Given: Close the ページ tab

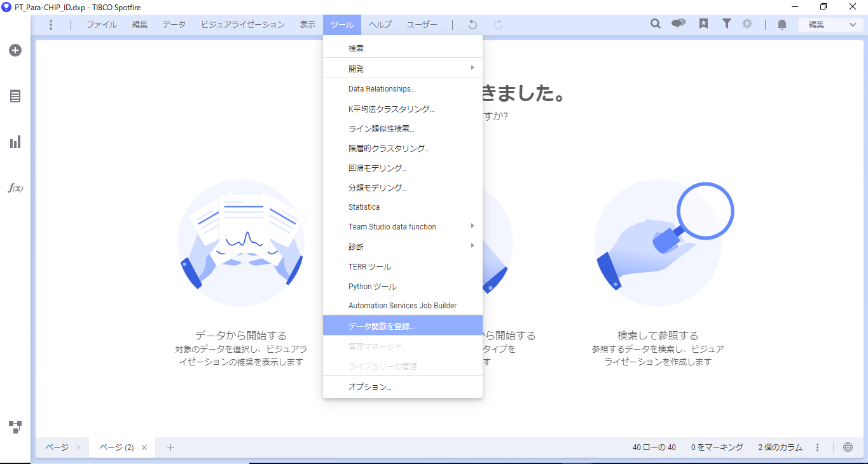Looking at the screenshot, I should pyautogui.click(x=79, y=447).
